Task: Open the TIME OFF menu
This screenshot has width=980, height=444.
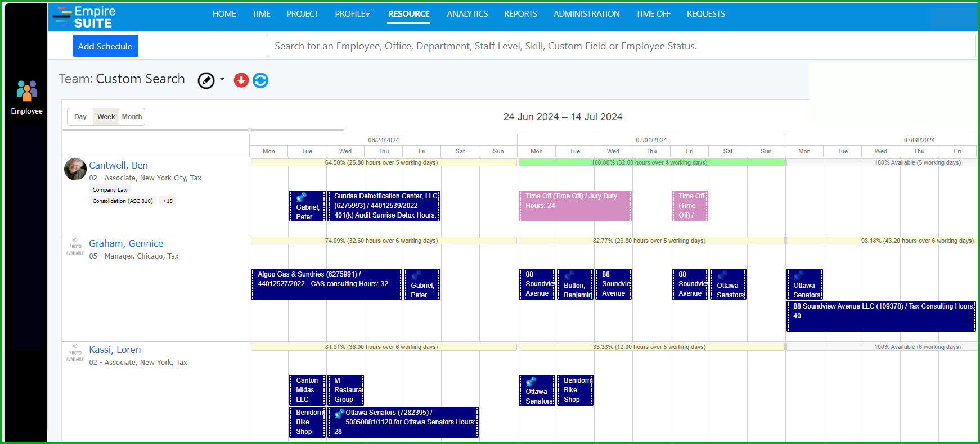Action: [653, 14]
